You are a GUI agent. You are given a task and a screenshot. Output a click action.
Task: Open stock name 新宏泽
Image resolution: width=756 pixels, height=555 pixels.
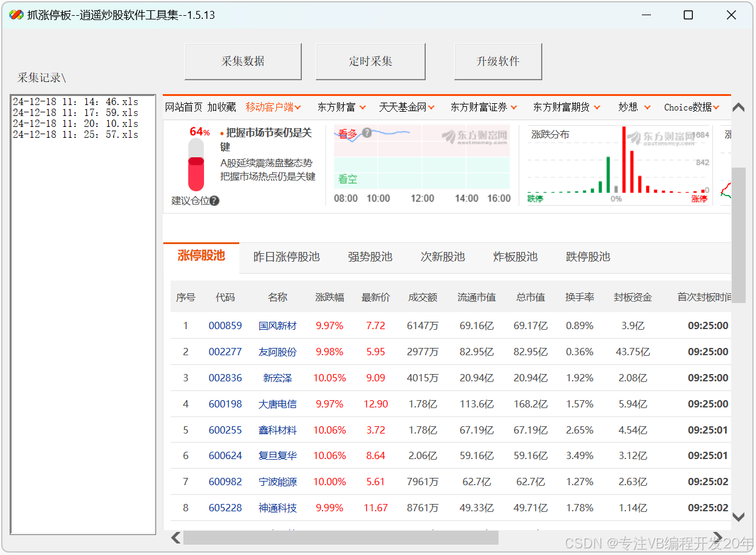pyautogui.click(x=278, y=378)
